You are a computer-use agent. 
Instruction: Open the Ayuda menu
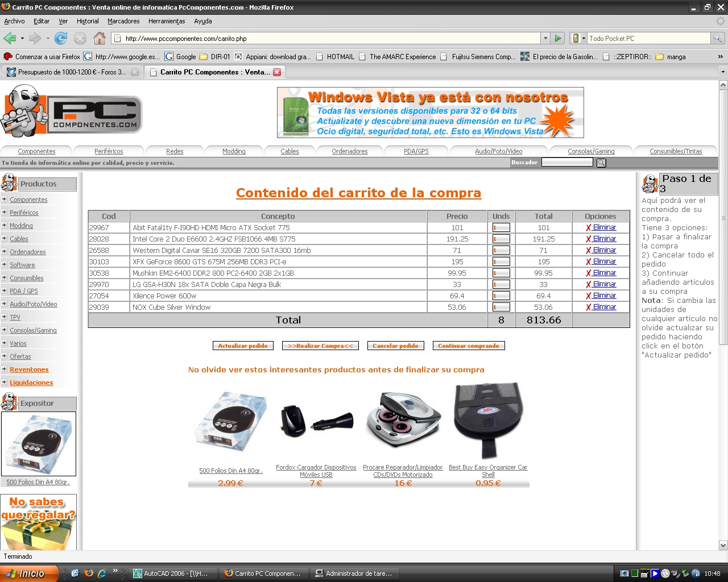(203, 21)
